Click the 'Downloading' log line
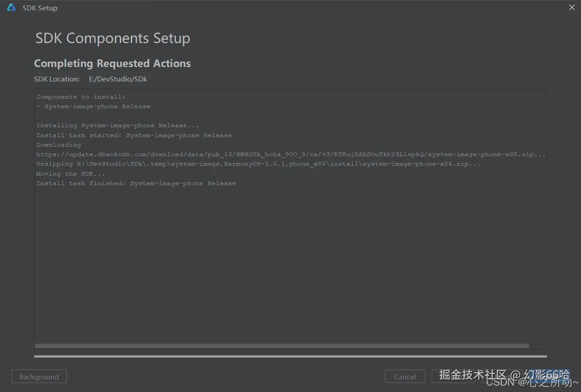Viewport: 581px width, 392px height. [58, 145]
